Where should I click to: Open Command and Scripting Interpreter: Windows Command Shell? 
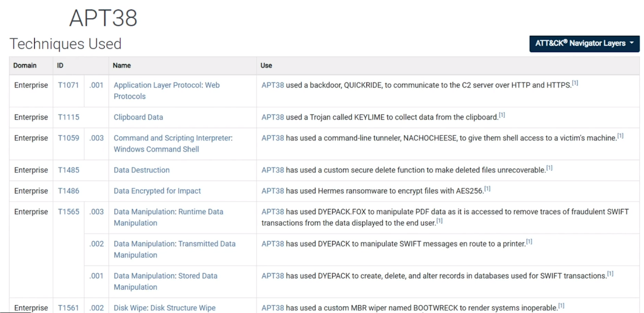(x=173, y=144)
